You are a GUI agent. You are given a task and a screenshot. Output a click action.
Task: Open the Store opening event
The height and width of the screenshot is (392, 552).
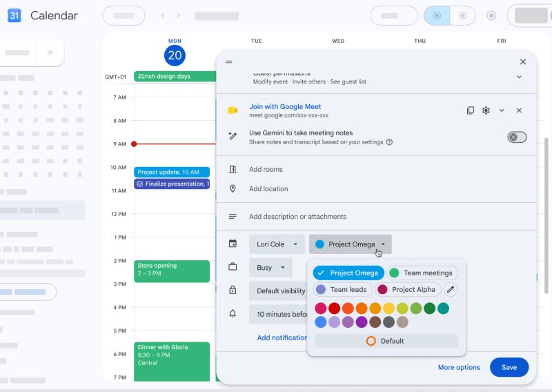pyautogui.click(x=172, y=271)
